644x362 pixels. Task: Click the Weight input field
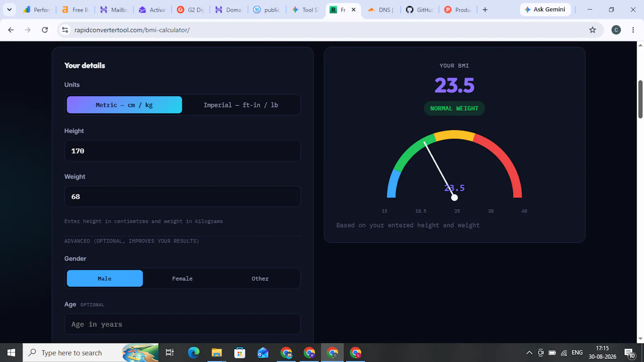(182, 196)
